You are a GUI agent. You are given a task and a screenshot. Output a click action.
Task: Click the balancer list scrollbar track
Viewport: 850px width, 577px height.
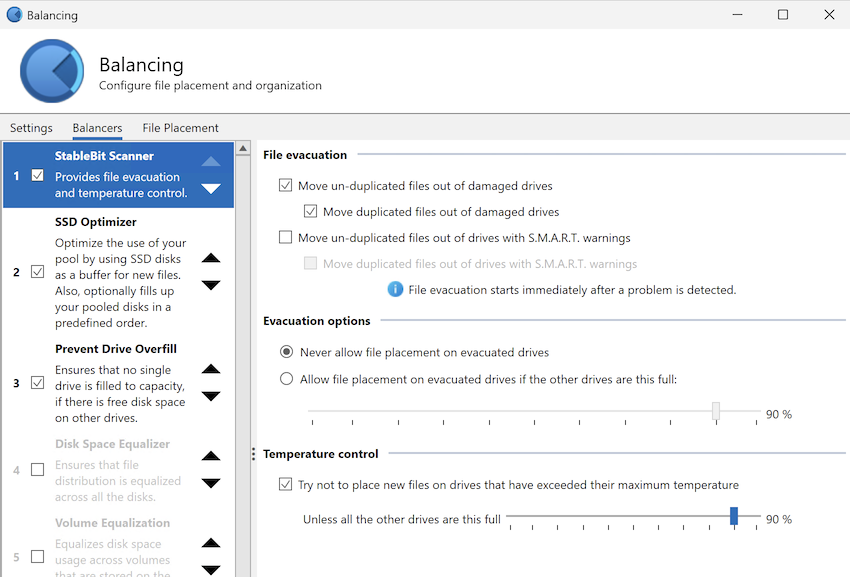pos(243,366)
